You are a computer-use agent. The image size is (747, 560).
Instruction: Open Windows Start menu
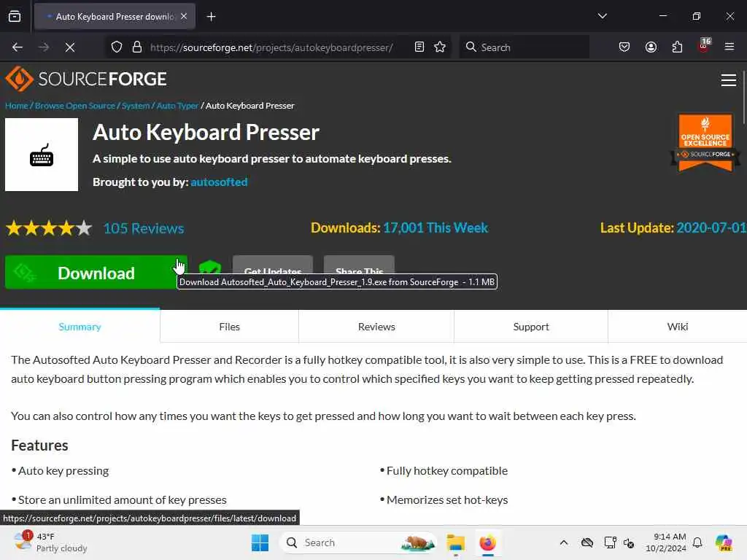tap(260, 542)
